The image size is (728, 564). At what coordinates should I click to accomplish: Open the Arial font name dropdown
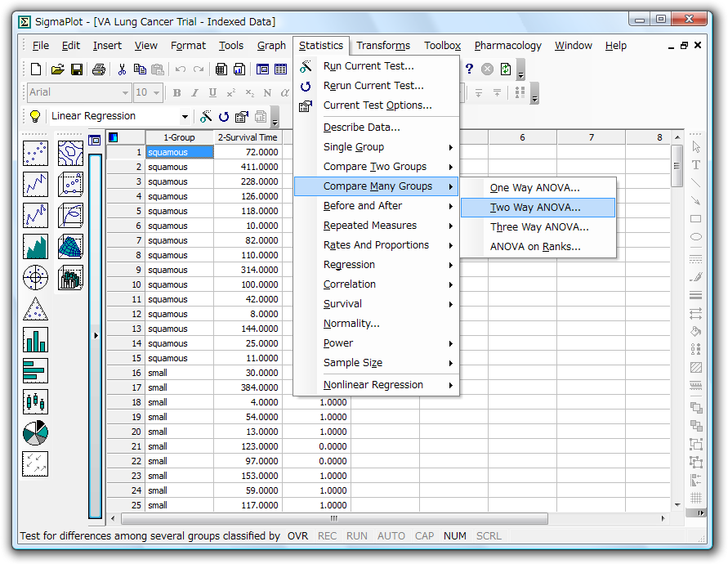coord(125,93)
